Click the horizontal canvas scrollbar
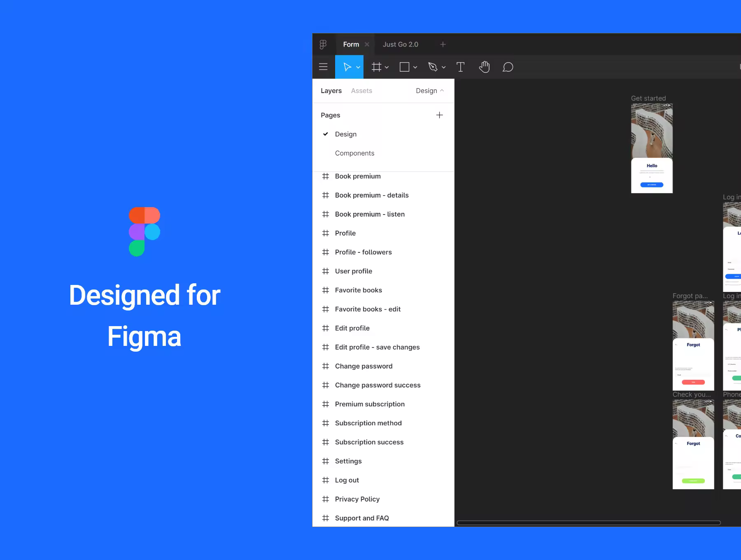This screenshot has width=741, height=560. tap(589, 523)
